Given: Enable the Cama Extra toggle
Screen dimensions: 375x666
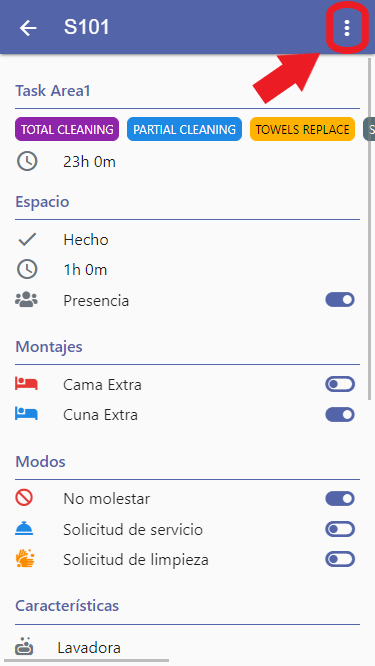Looking at the screenshot, I should [x=340, y=384].
